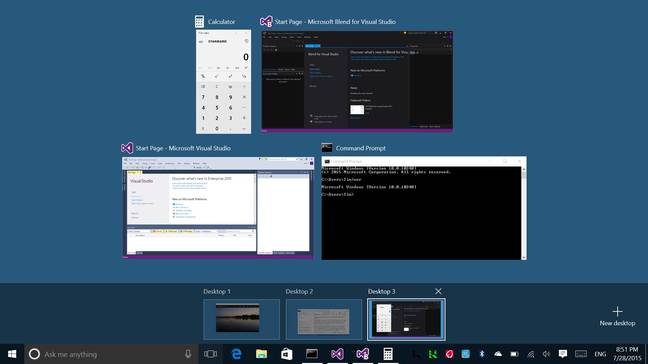The width and height of the screenshot is (648, 364).
Task: Select the Calculator window preview
Action: (223, 81)
